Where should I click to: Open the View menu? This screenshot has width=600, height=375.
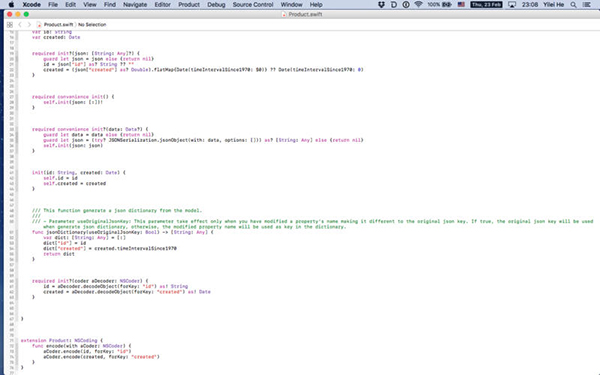click(90, 5)
